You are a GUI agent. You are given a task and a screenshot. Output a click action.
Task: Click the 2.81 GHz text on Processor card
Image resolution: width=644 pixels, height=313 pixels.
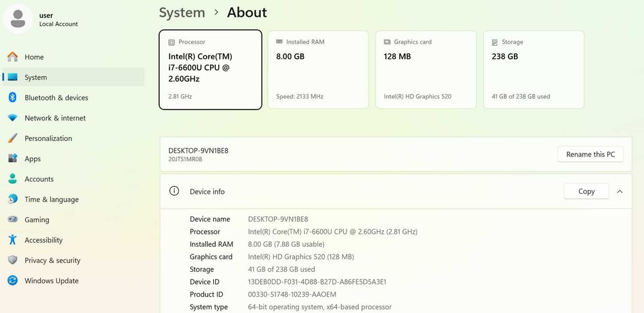point(180,97)
